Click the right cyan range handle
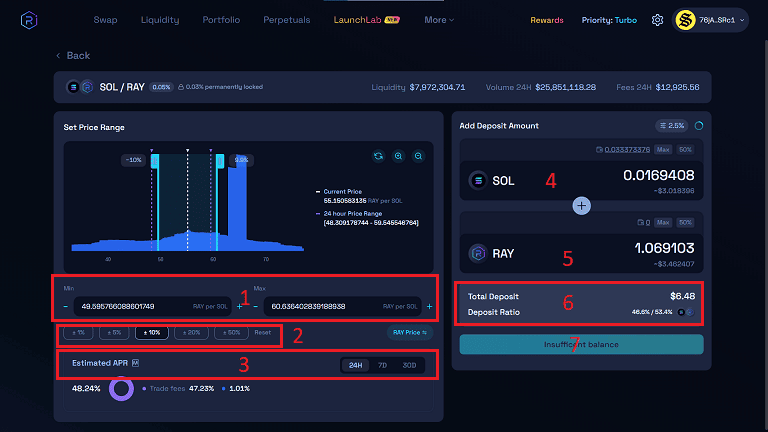Image resolution: width=768 pixels, height=432 pixels. click(220, 161)
